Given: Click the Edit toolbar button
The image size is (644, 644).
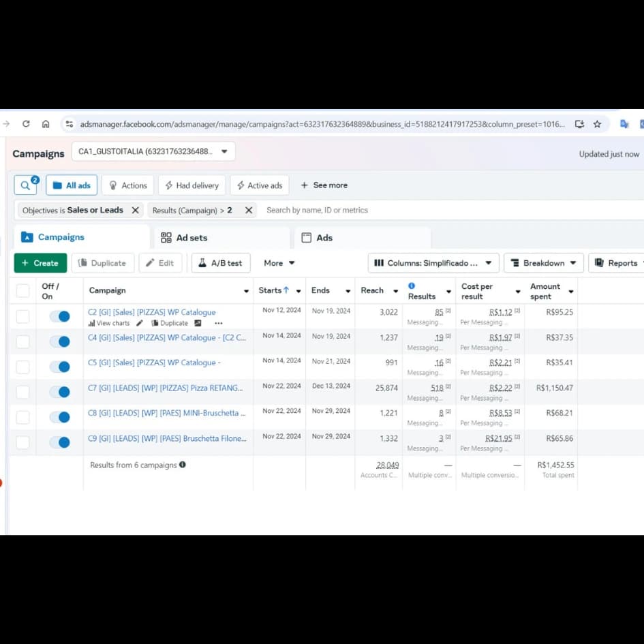Looking at the screenshot, I should click(x=160, y=263).
